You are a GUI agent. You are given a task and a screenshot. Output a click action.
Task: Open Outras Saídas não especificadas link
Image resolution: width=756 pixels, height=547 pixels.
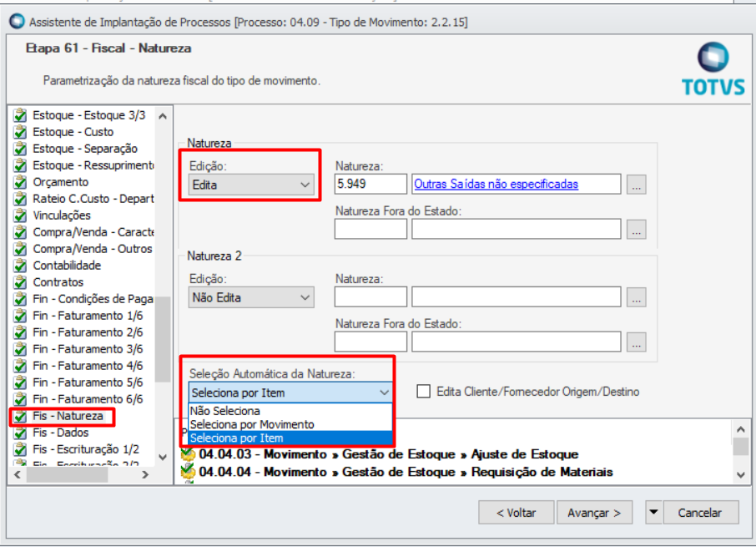(496, 184)
